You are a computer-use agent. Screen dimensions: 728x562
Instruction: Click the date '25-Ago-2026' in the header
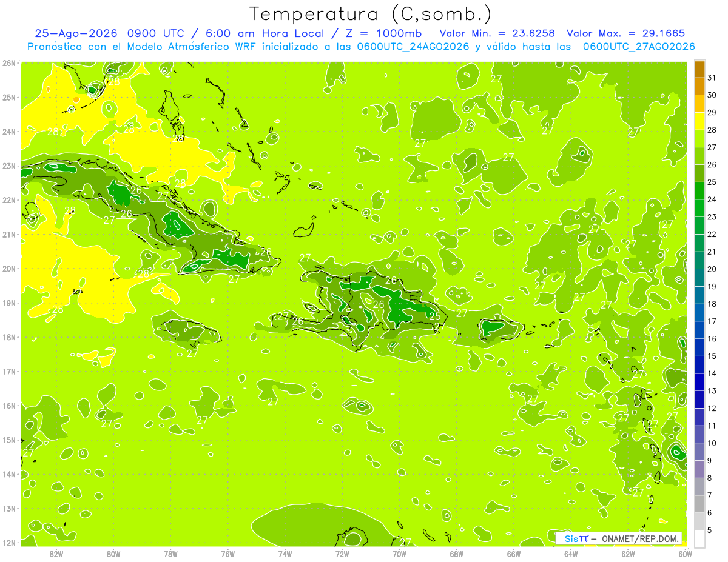(76, 33)
